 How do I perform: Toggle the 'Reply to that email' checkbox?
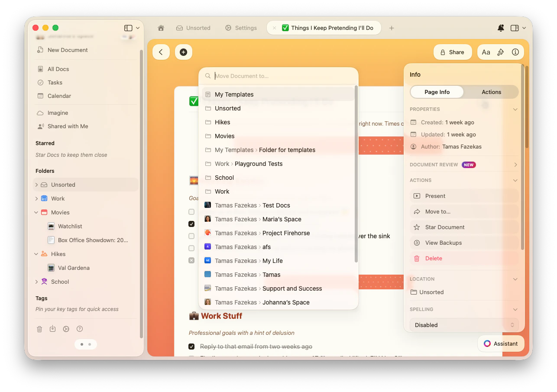coord(191,347)
